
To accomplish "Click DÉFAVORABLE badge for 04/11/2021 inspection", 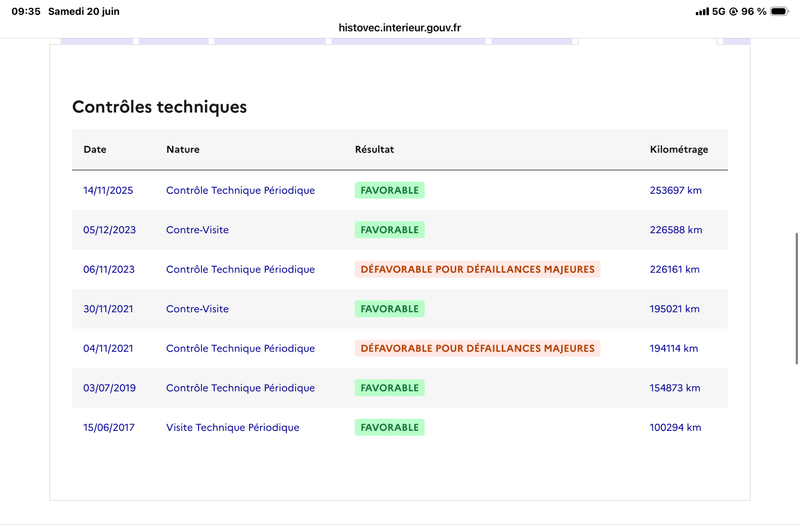I will [x=478, y=348].
